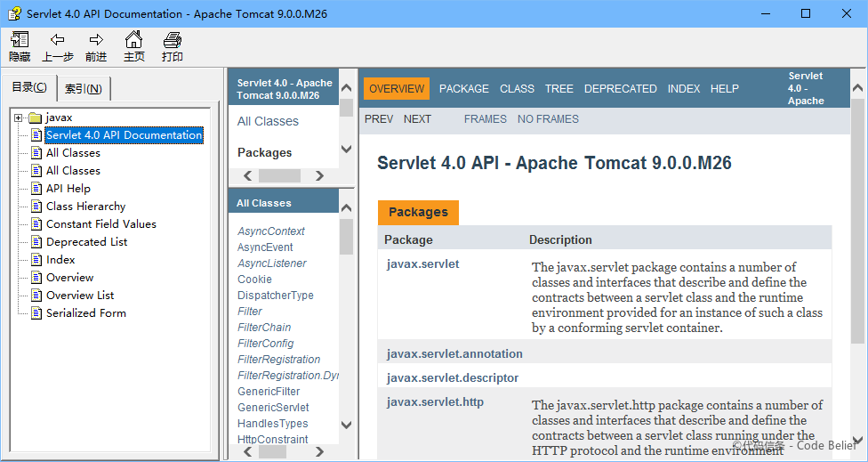Go back with the 上一步 arrow
The width and height of the screenshot is (868, 462).
click(58, 40)
